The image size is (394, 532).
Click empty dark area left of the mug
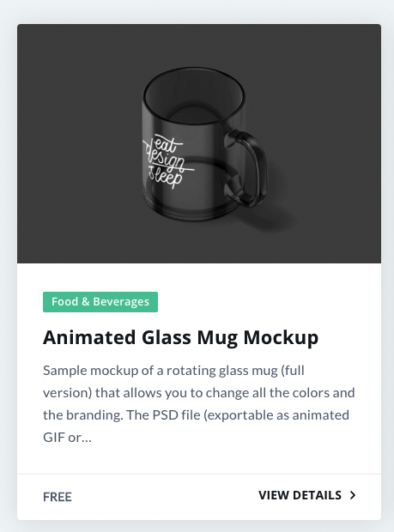pos(78,143)
